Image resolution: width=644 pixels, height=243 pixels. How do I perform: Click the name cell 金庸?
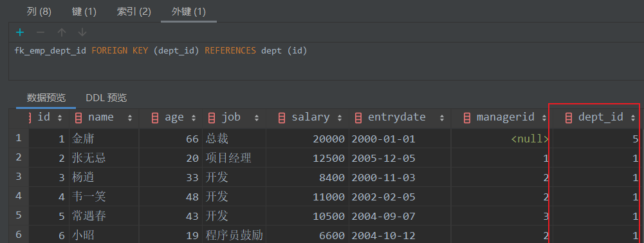tap(104, 139)
